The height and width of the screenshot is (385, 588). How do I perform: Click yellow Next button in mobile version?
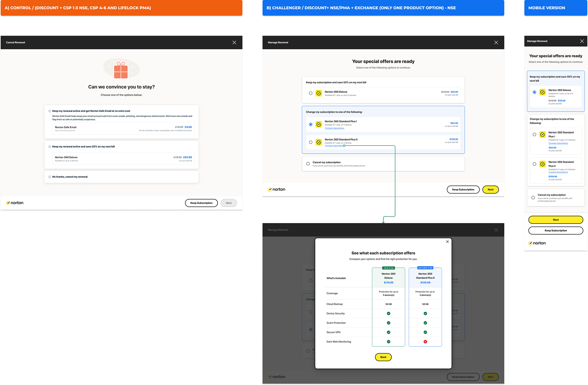coord(556,220)
